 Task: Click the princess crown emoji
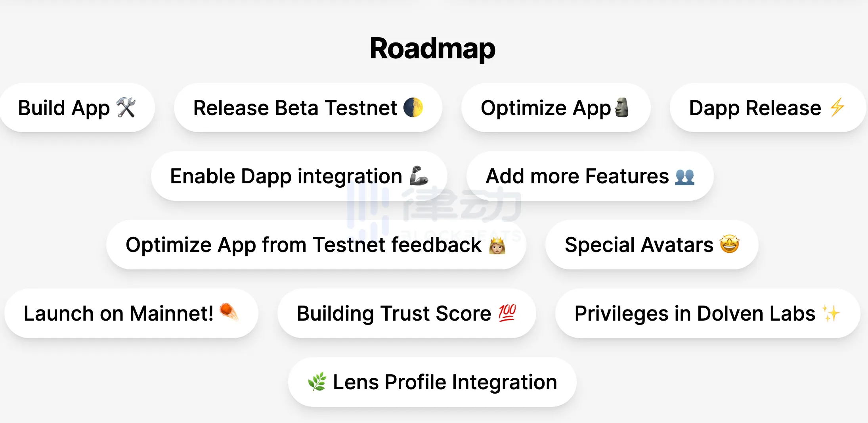tap(497, 245)
